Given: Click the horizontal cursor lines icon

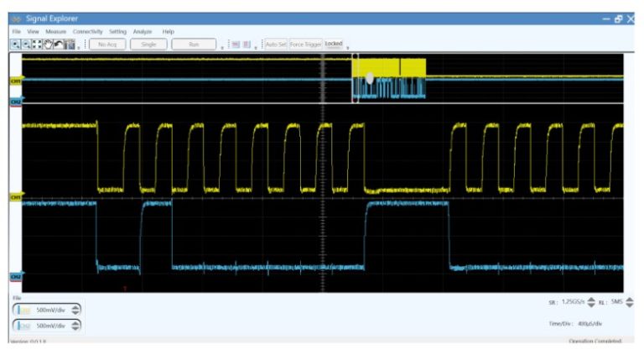Looking at the screenshot, I should (236, 44).
